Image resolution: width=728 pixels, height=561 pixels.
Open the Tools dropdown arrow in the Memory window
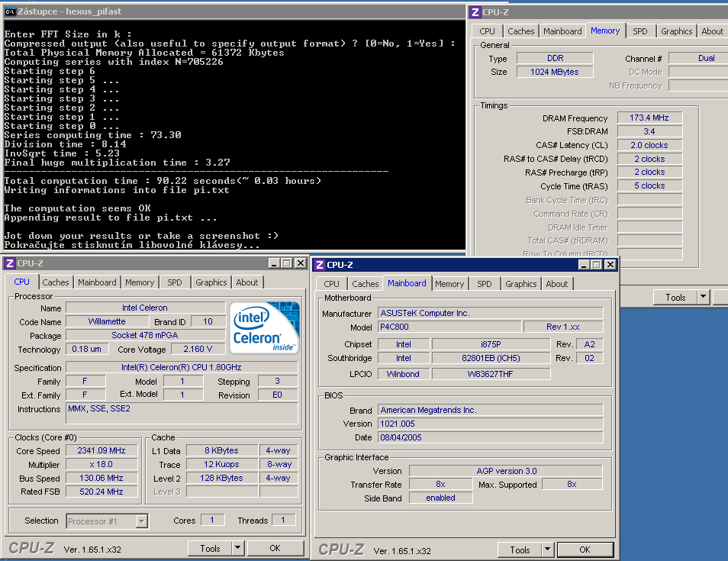[x=704, y=297]
